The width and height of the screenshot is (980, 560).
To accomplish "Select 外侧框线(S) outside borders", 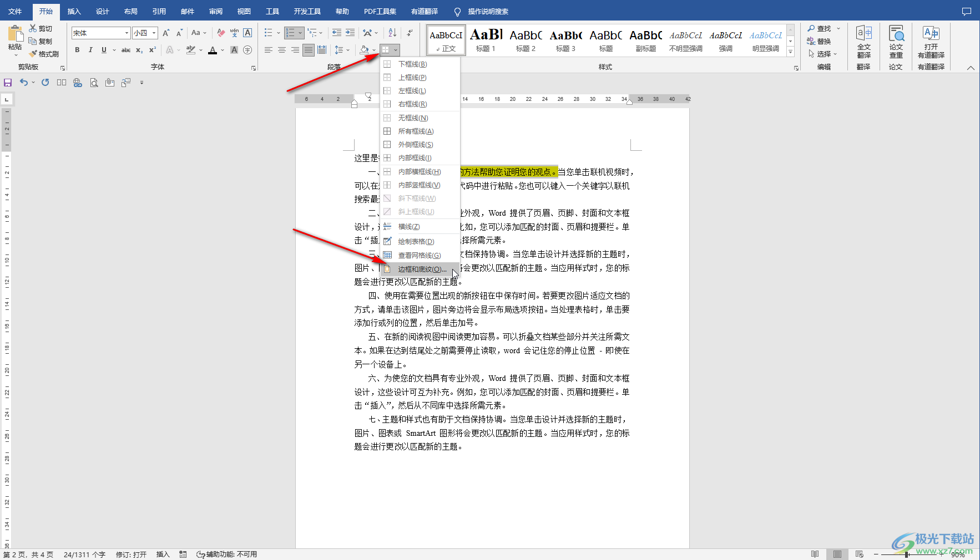I will tap(420, 144).
